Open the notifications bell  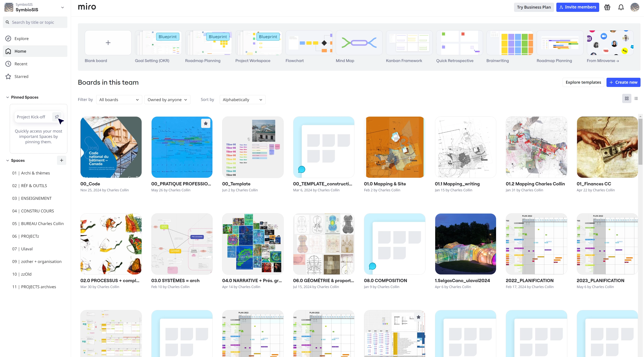click(621, 7)
